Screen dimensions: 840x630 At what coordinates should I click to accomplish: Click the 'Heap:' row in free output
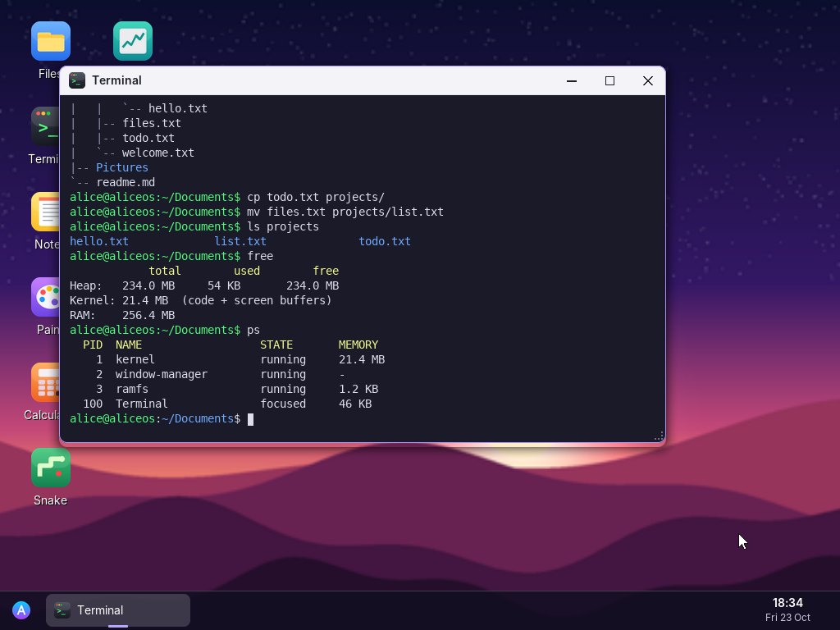tap(204, 286)
